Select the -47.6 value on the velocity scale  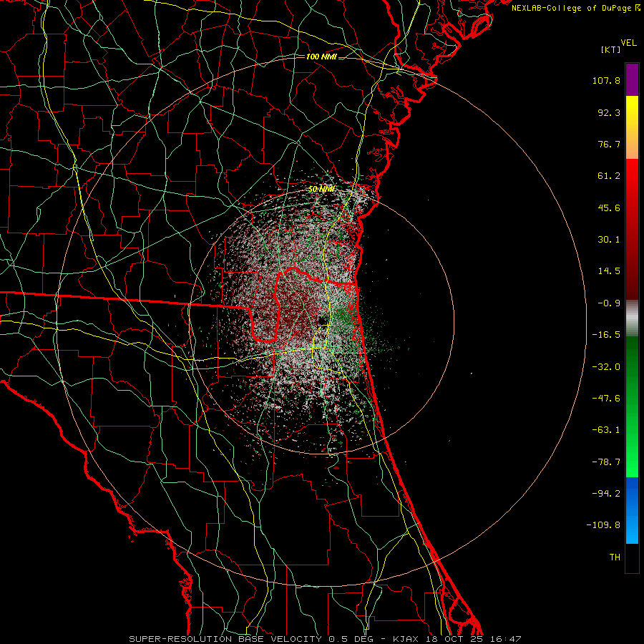[606, 399]
